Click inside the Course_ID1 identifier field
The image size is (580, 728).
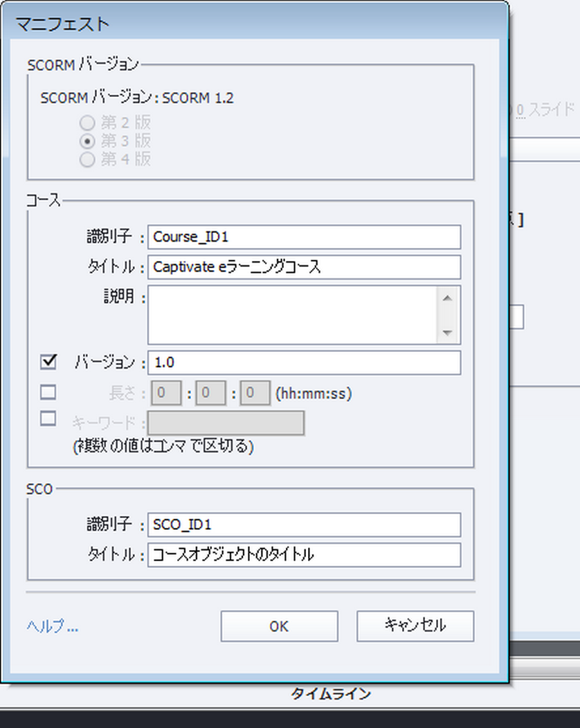[x=305, y=236]
